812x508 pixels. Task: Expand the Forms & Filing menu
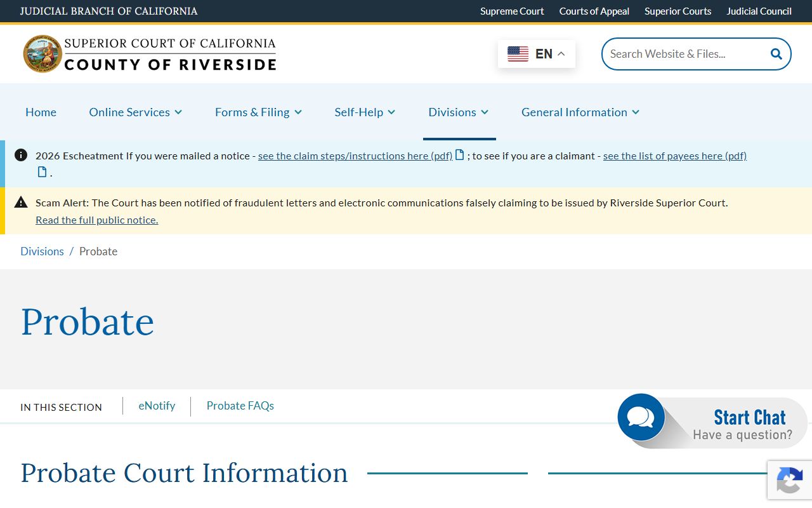258,112
